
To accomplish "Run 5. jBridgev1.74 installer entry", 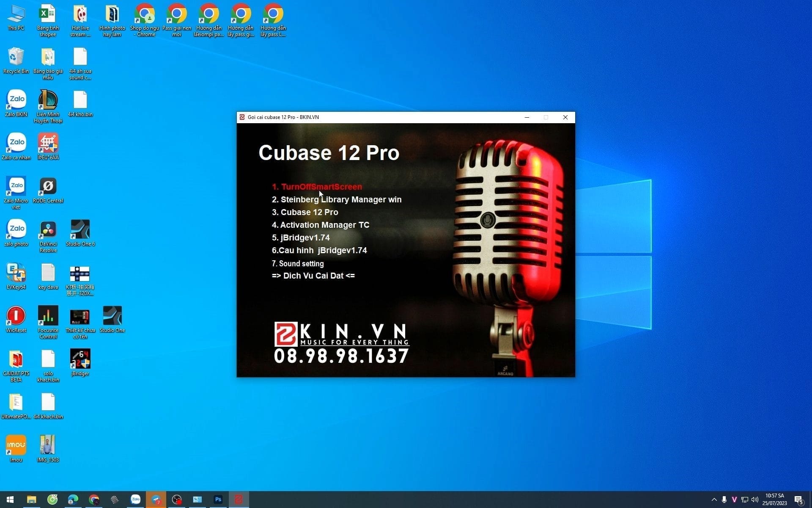I will click(301, 237).
